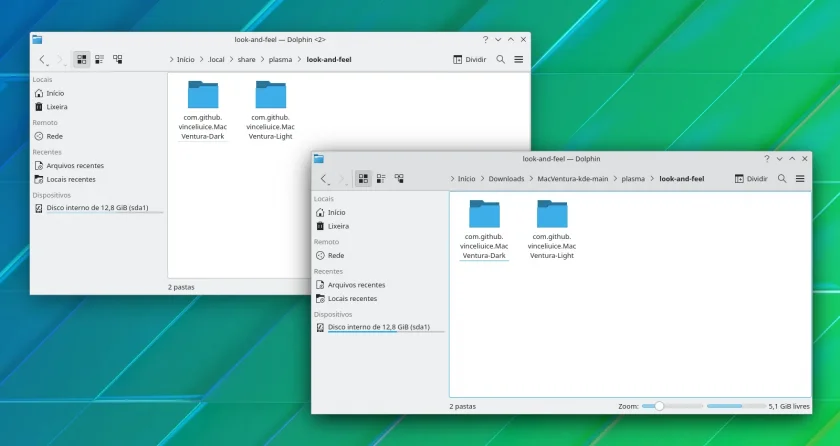This screenshot has width=840, height=446.
Task: Click help button in front Dolphin titlebar
Action: [767, 159]
